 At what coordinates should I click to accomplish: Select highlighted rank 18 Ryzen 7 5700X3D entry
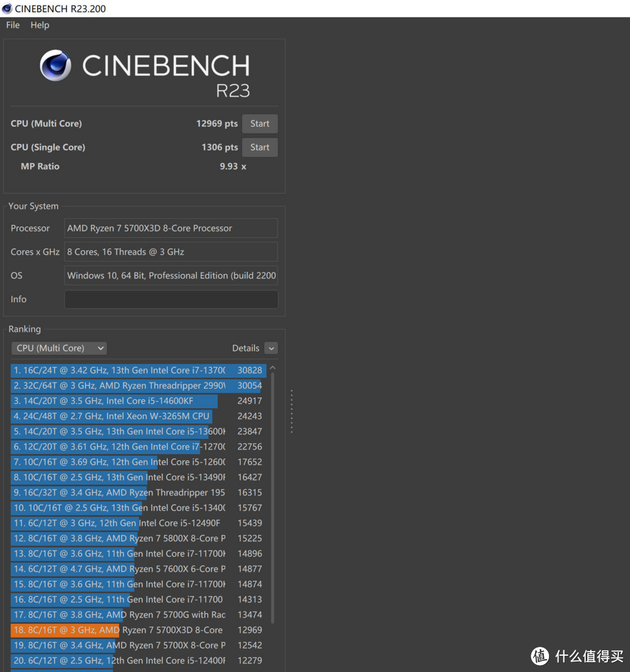pos(138,630)
